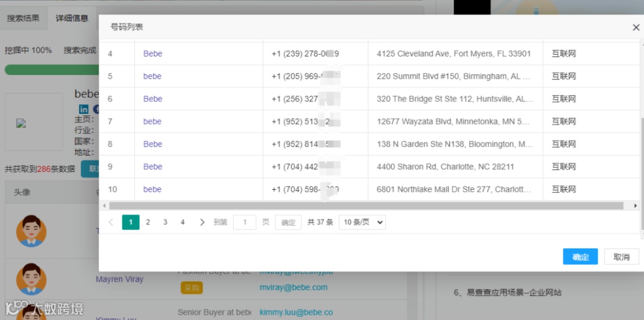Image resolution: width=644 pixels, height=320 pixels.
Task: Click phone number starting +1 (952) 814
Action: pyautogui.click(x=306, y=144)
